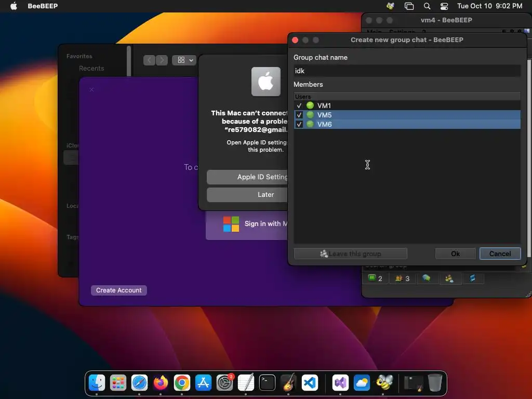532x399 pixels.
Task: Open Visual Studio purple icon in dock
Action: 340,383
